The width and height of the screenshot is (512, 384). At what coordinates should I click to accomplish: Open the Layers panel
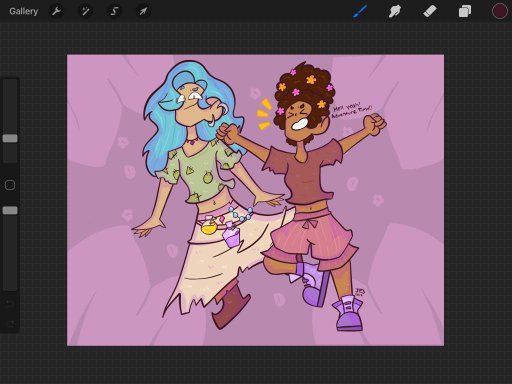click(465, 11)
